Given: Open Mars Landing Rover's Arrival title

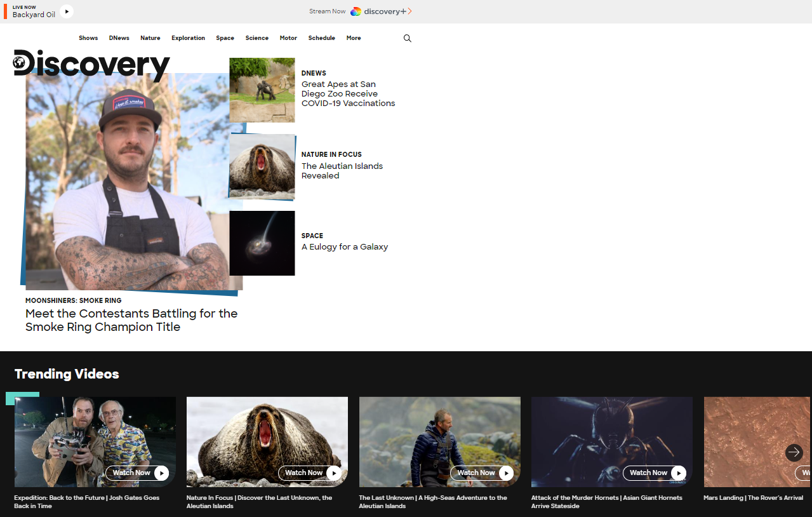Looking at the screenshot, I should tap(753, 498).
